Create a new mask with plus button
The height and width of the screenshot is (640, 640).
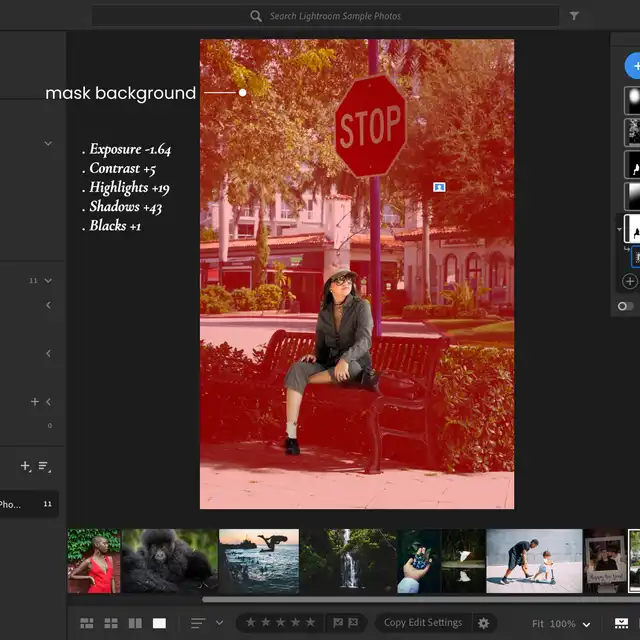[634, 66]
